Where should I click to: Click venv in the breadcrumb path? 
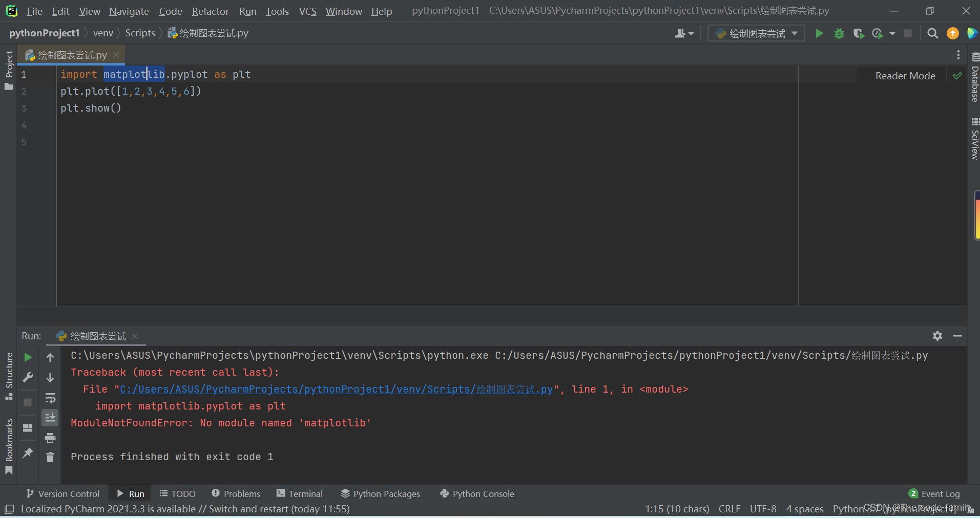[103, 33]
